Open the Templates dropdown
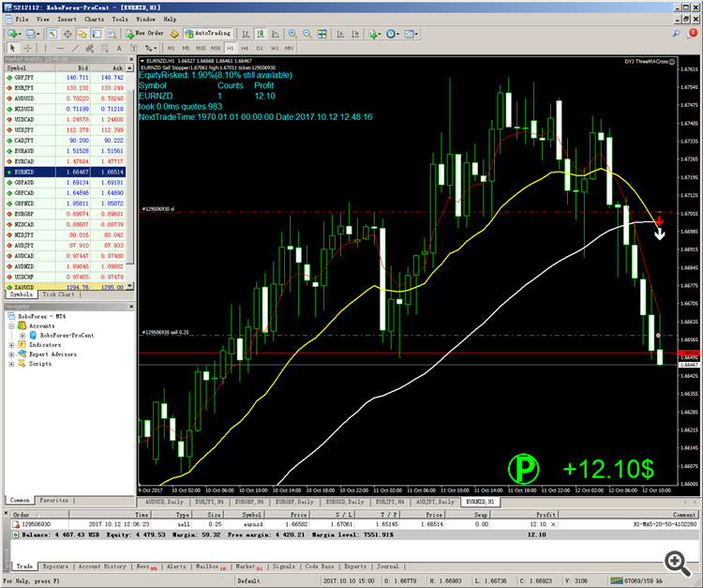The image size is (703, 588). [411, 34]
